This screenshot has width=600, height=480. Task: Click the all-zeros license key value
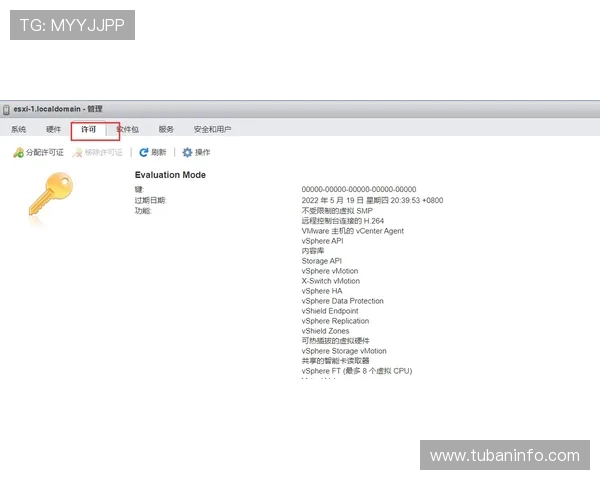click(x=358, y=189)
